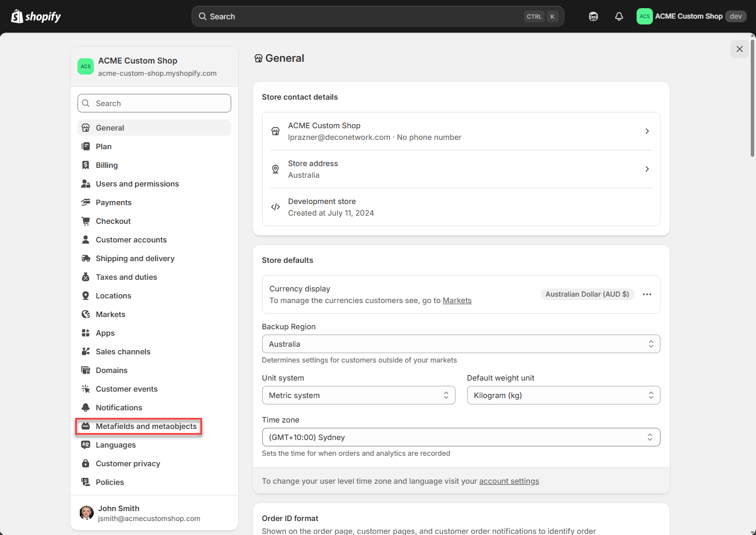
Task: Click the Metafields and metaobjects icon
Action: (x=86, y=426)
